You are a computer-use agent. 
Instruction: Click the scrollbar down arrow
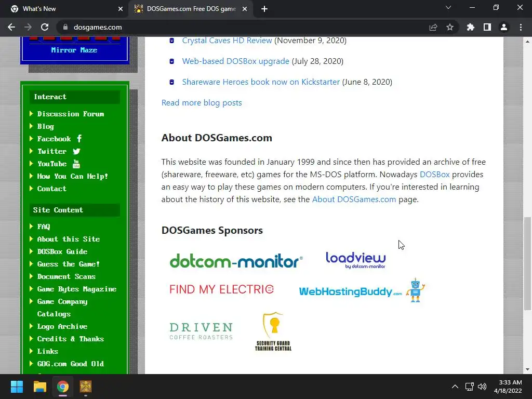click(527, 369)
